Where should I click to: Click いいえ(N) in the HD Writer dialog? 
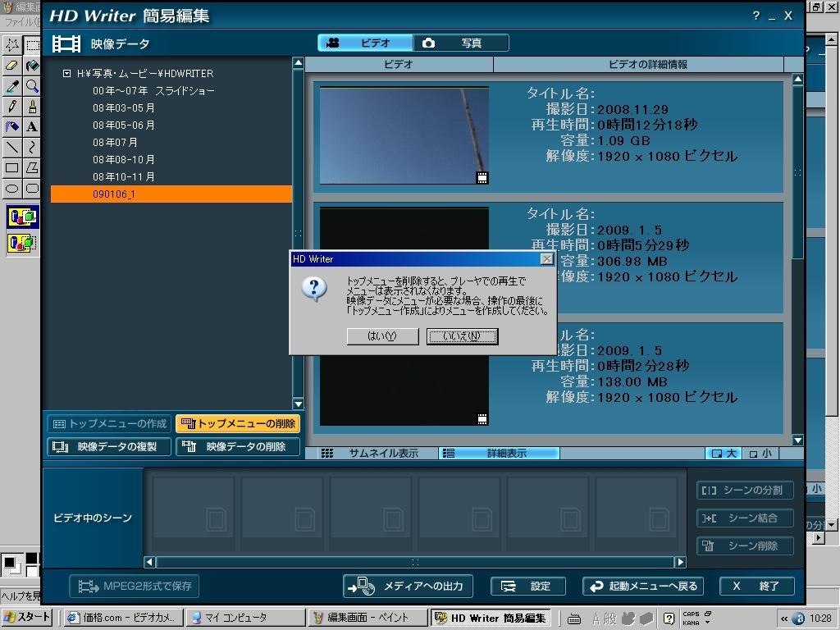(x=463, y=336)
